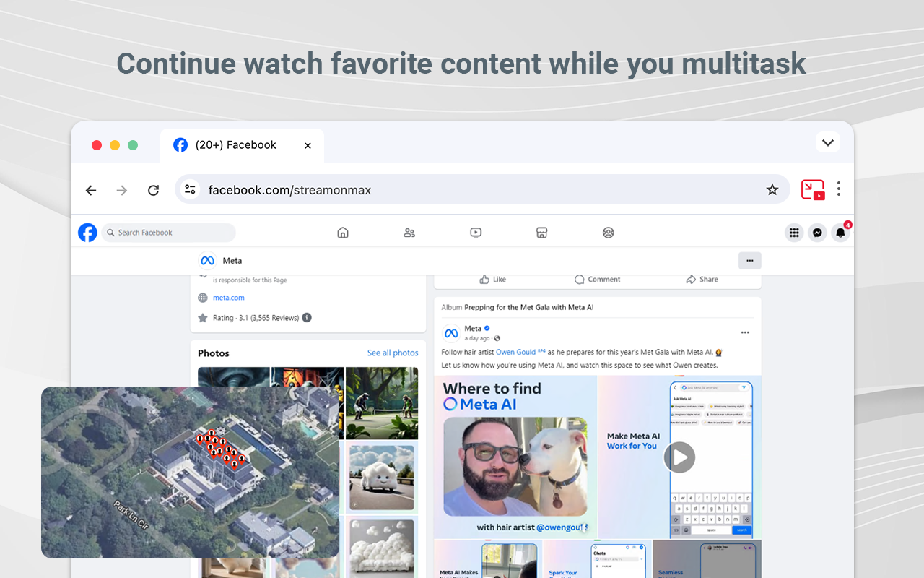The height and width of the screenshot is (578, 924).
Task: Click the floating aerial map video window
Action: (x=190, y=473)
